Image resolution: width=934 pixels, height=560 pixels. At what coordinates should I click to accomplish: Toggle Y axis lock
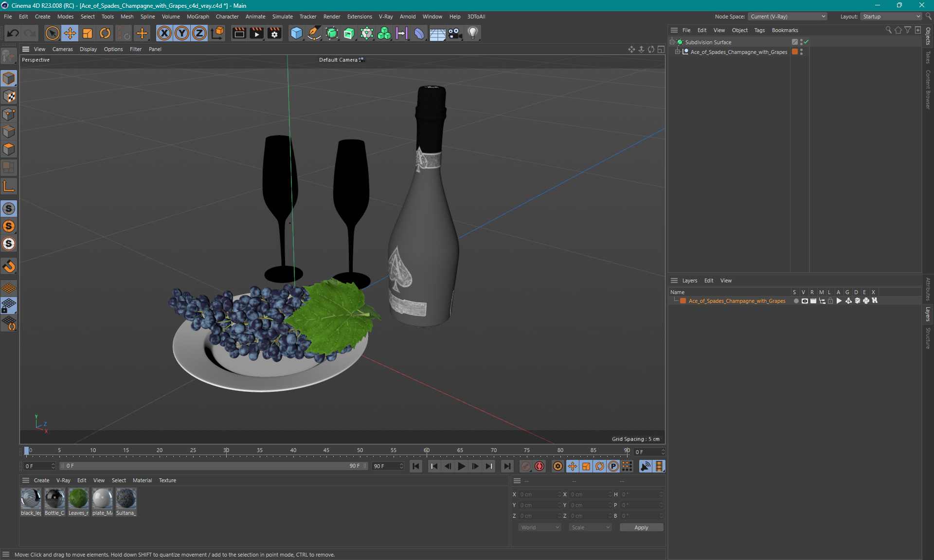point(182,33)
